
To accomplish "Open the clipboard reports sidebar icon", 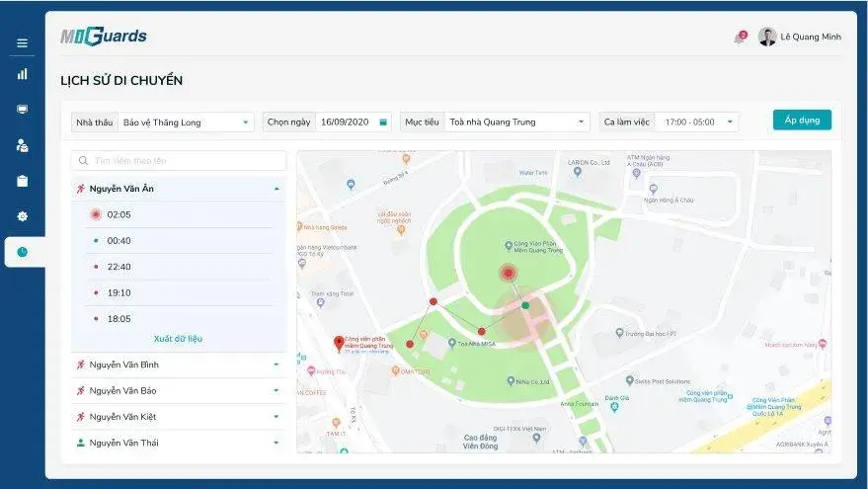I will tap(22, 181).
